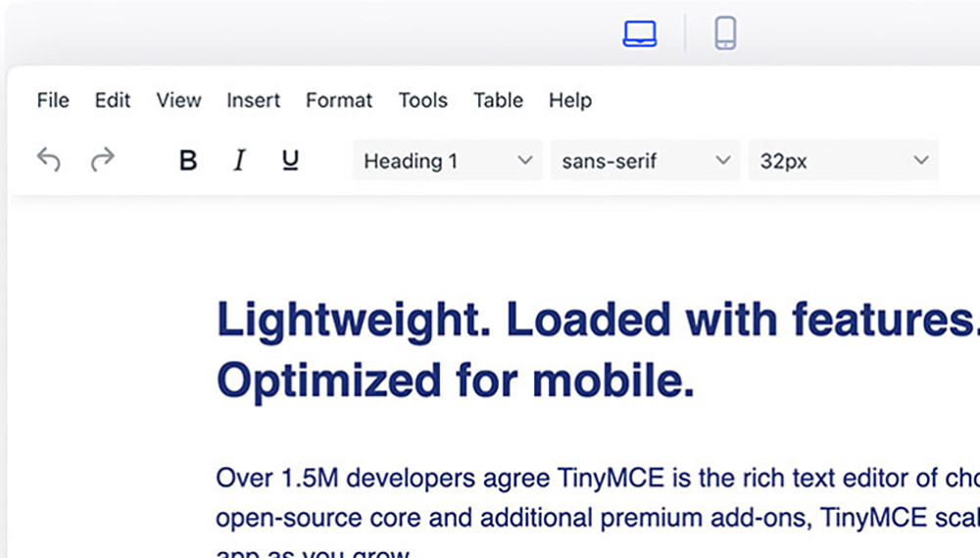Open the Format menu
The image size is (980, 558).
click(x=339, y=100)
